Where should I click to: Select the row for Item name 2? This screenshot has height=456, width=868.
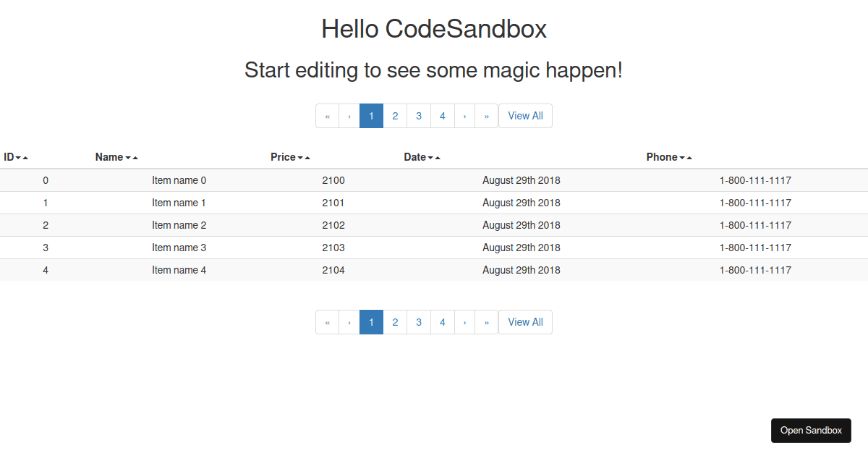(x=179, y=225)
